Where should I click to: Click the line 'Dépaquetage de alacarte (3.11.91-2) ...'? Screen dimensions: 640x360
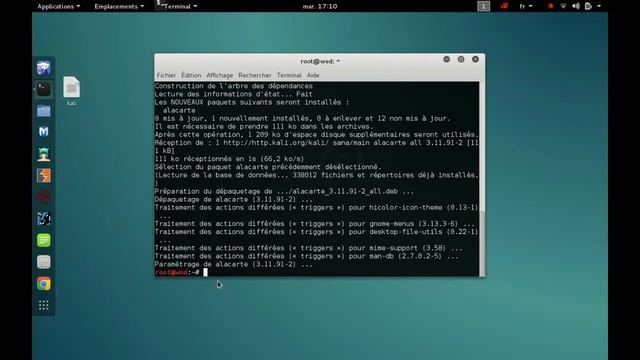(233, 199)
